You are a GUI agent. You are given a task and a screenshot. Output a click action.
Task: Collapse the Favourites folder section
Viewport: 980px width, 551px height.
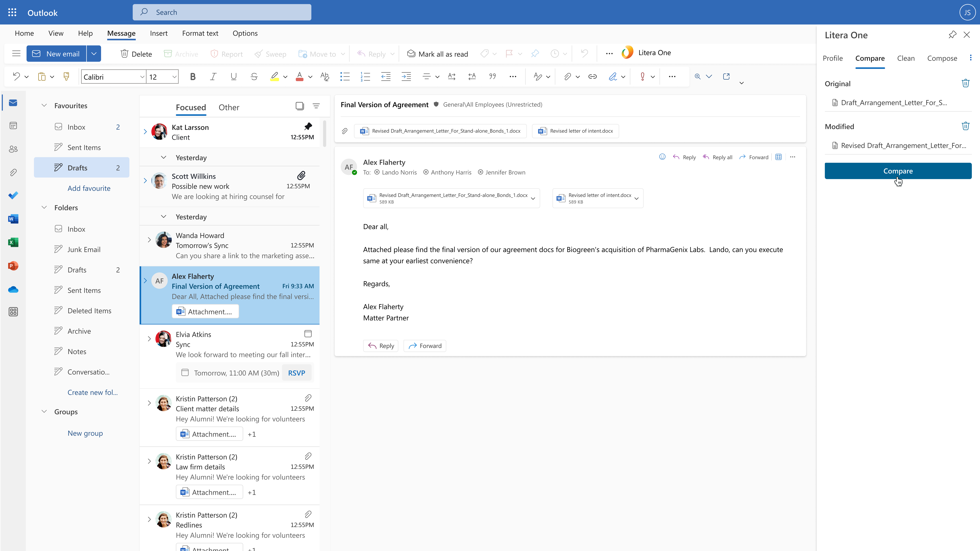click(x=44, y=105)
